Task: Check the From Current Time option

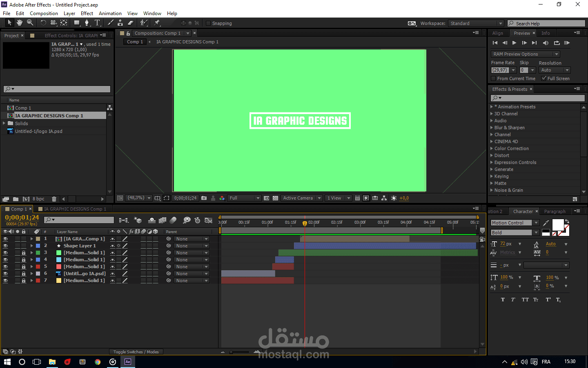Action: (493, 79)
